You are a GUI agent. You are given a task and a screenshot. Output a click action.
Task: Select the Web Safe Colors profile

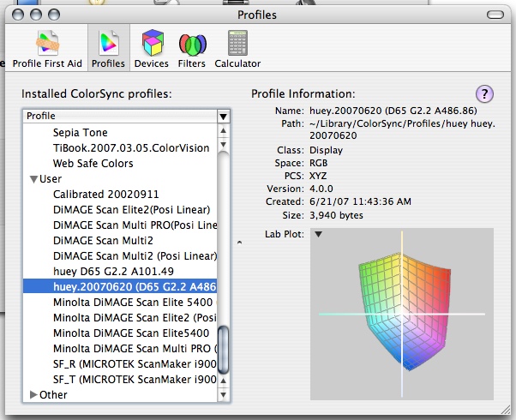pyautogui.click(x=93, y=164)
